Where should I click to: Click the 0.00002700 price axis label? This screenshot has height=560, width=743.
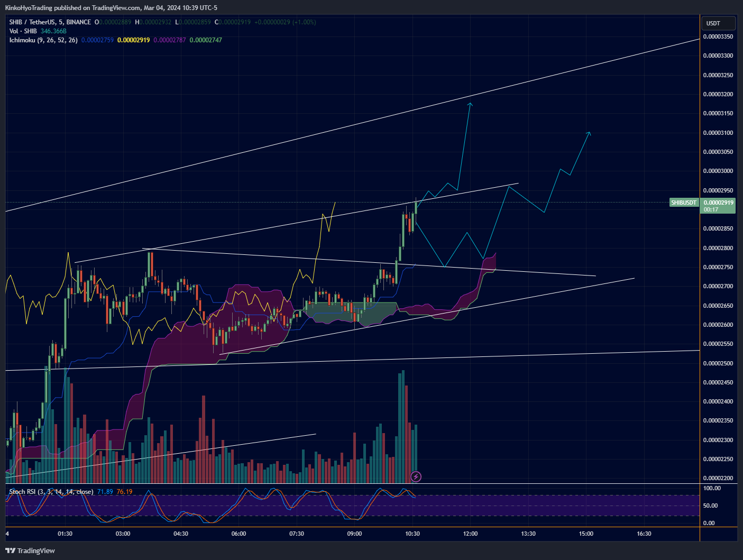pos(718,287)
